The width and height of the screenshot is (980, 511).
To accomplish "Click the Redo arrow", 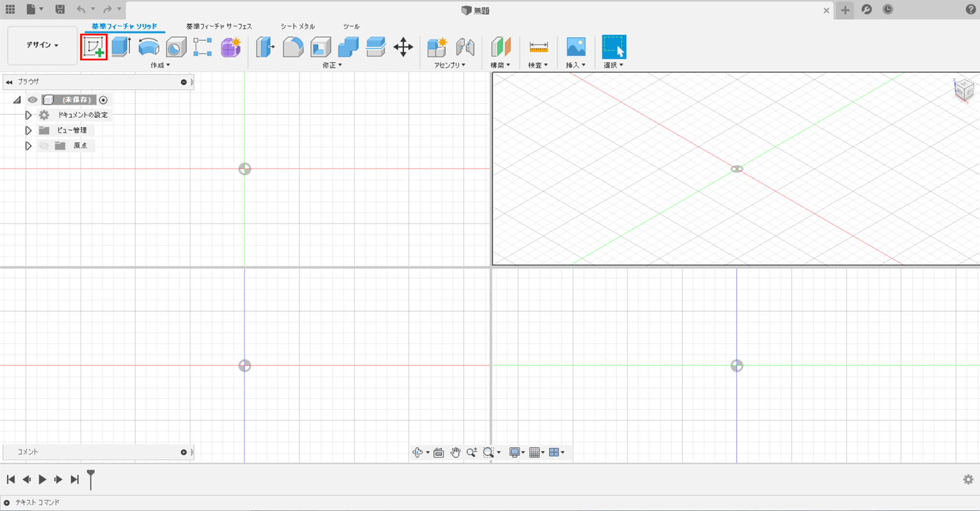I will coord(107,9).
